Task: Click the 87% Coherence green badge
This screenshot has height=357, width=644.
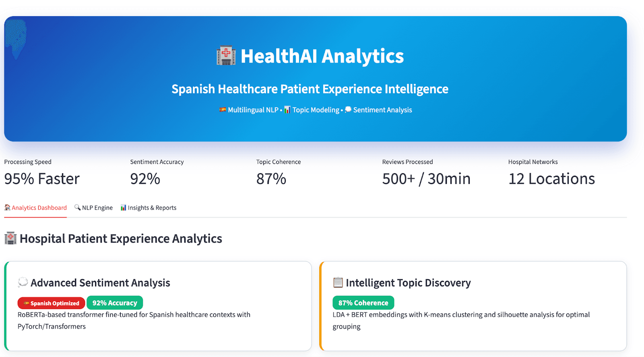Action: point(363,303)
